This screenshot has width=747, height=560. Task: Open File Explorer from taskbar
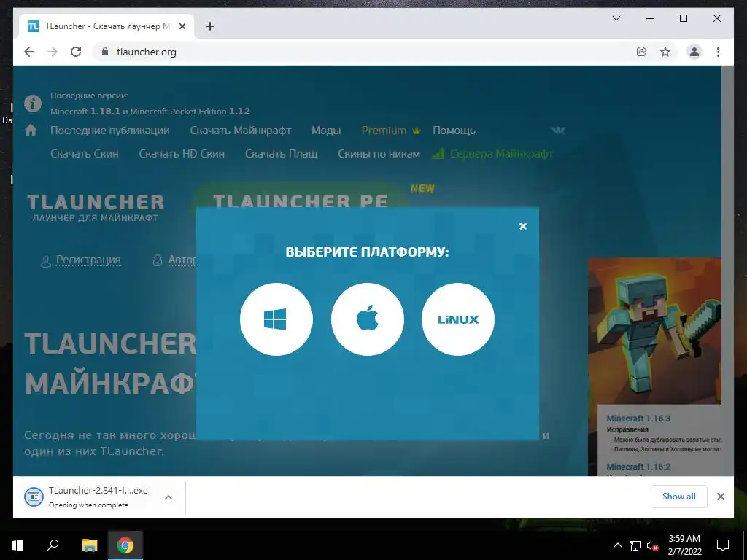coord(89,545)
